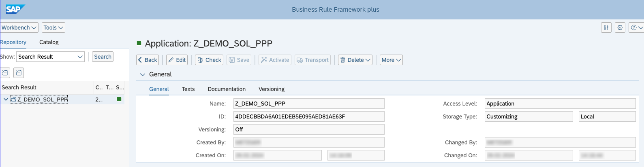Open the settings gear icon
Viewport: 644px width, 167px height.
coord(620,27)
